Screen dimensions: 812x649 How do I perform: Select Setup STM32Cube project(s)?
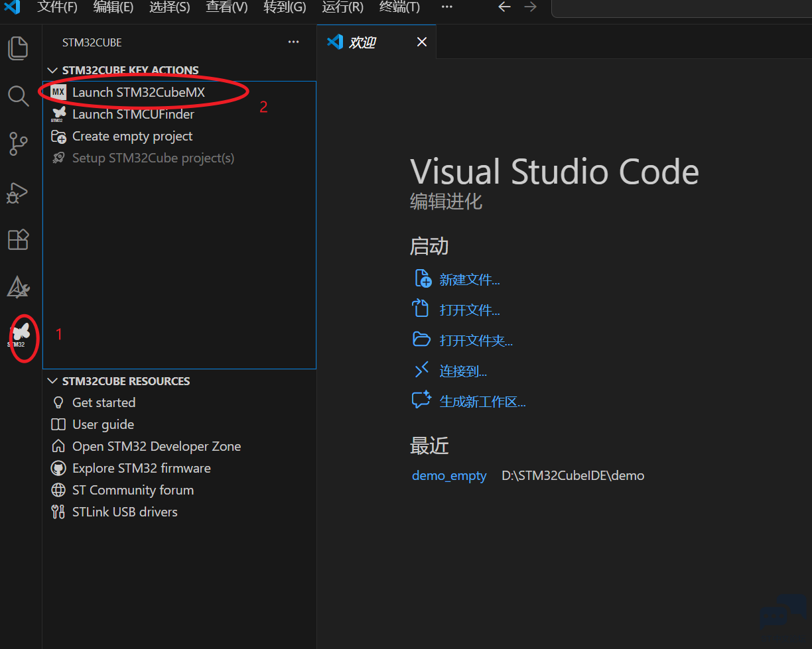179,158
